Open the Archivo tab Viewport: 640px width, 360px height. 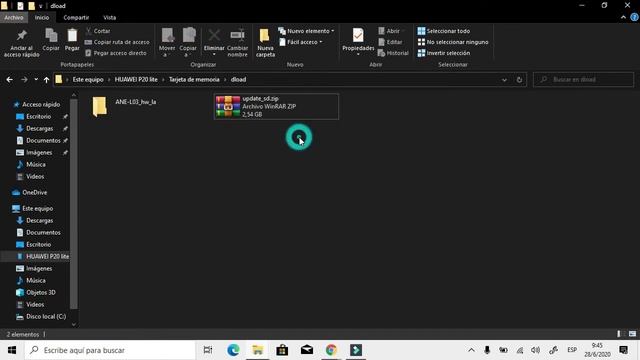point(13,18)
